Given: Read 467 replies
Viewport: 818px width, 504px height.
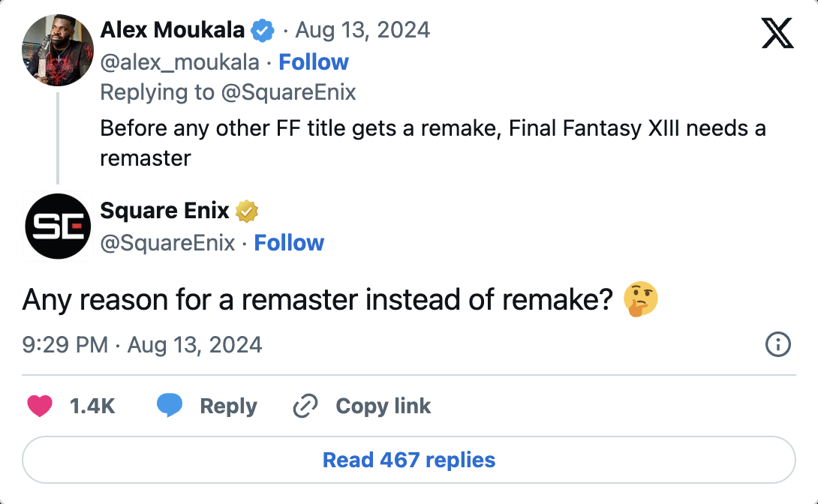Looking at the screenshot, I should point(408,459).
